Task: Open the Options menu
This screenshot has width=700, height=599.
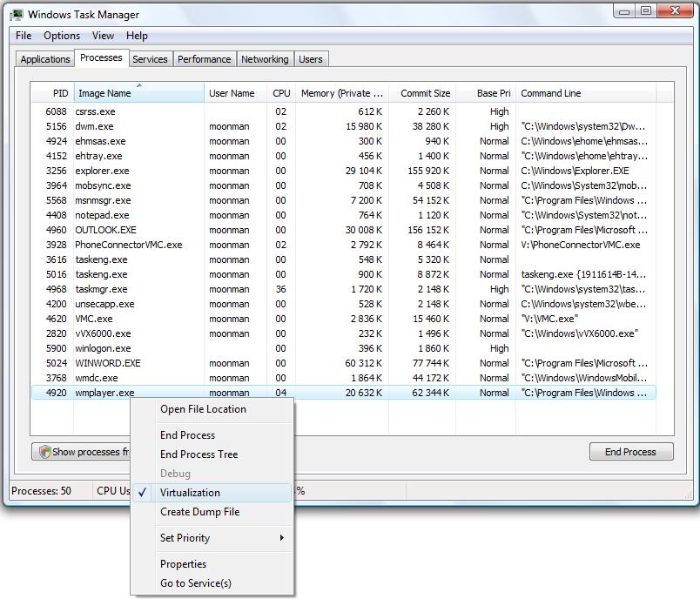Action: (x=62, y=36)
